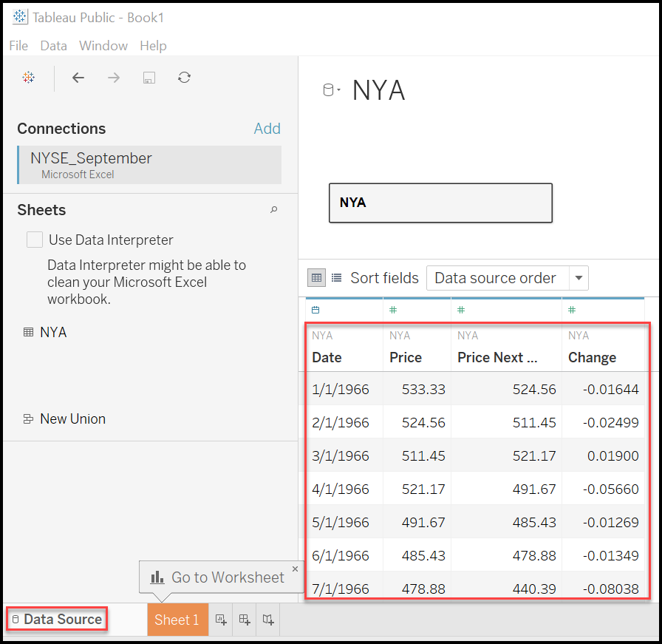
Task: Click the Refresh data source icon
Action: (x=184, y=77)
